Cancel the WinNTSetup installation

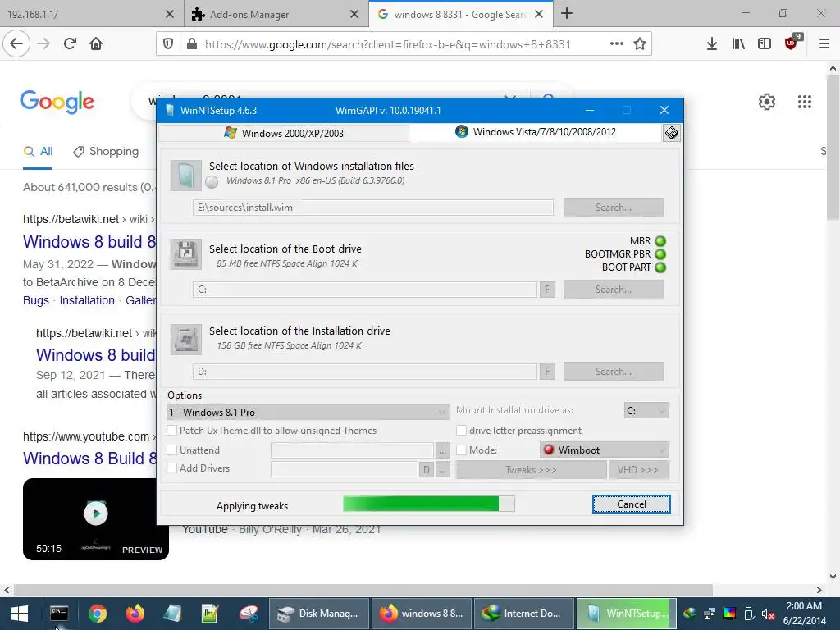631,504
